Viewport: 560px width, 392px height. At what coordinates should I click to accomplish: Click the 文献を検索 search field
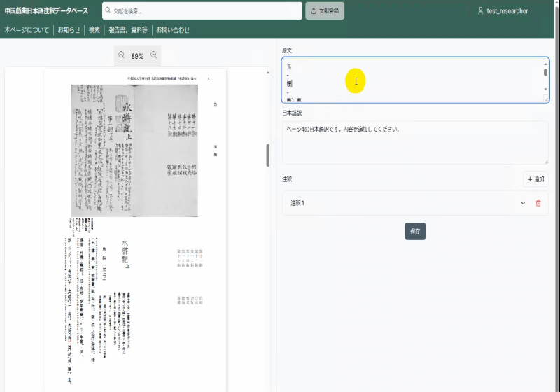tap(203, 11)
